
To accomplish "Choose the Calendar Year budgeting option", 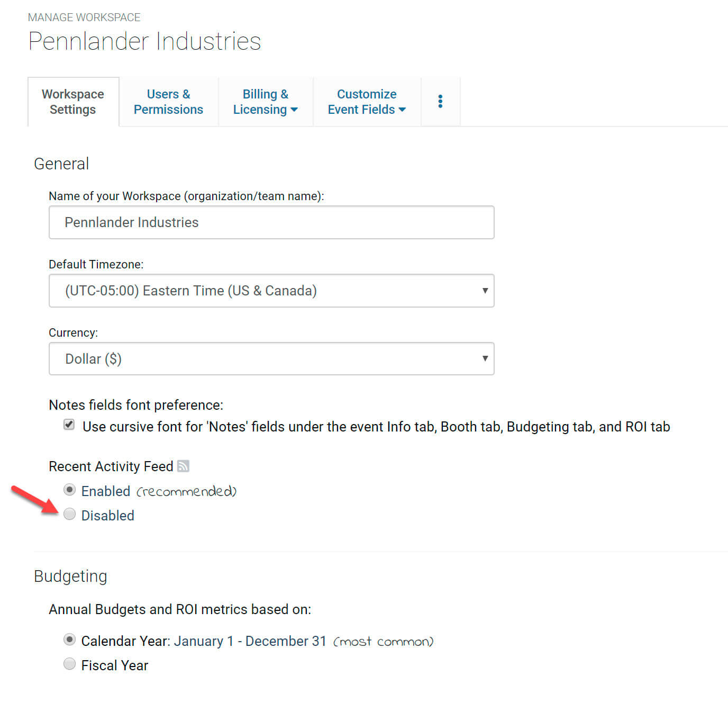I will click(x=69, y=640).
